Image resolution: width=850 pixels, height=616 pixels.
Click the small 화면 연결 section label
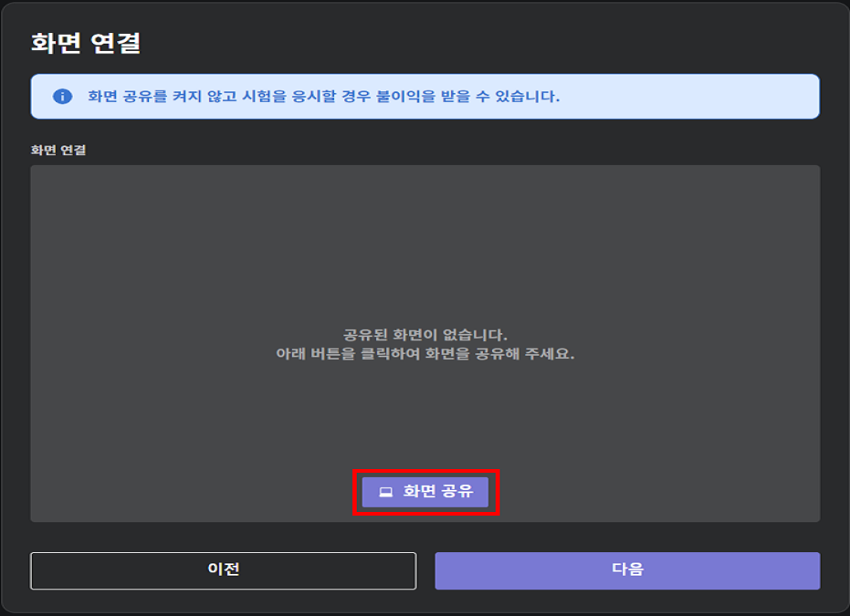(x=58, y=150)
